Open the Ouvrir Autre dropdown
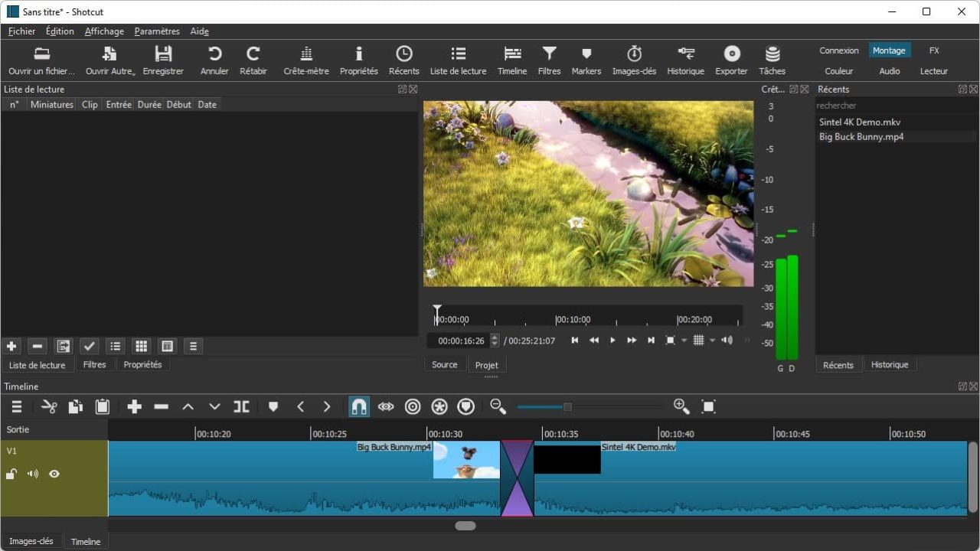The image size is (980, 551). click(x=110, y=60)
